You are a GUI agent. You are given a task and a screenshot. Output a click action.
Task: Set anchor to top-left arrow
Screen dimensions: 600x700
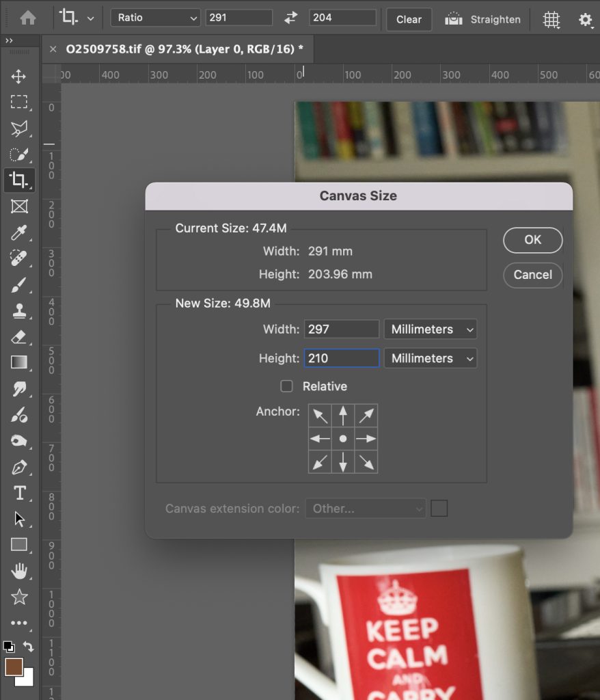pyautogui.click(x=320, y=416)
